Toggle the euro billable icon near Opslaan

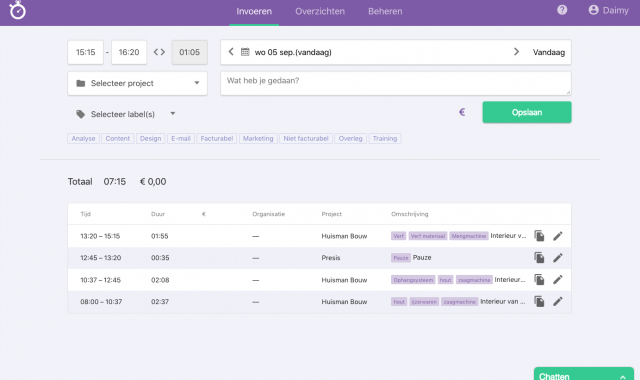462,112
